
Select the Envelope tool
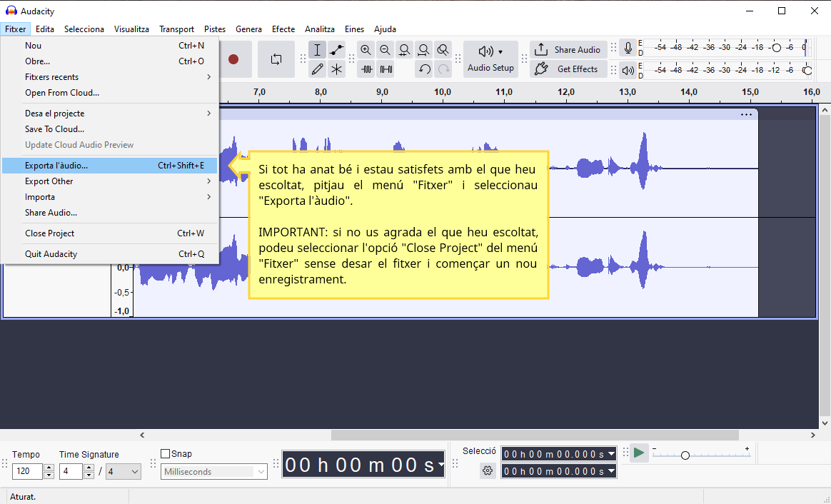click(336, 50)
